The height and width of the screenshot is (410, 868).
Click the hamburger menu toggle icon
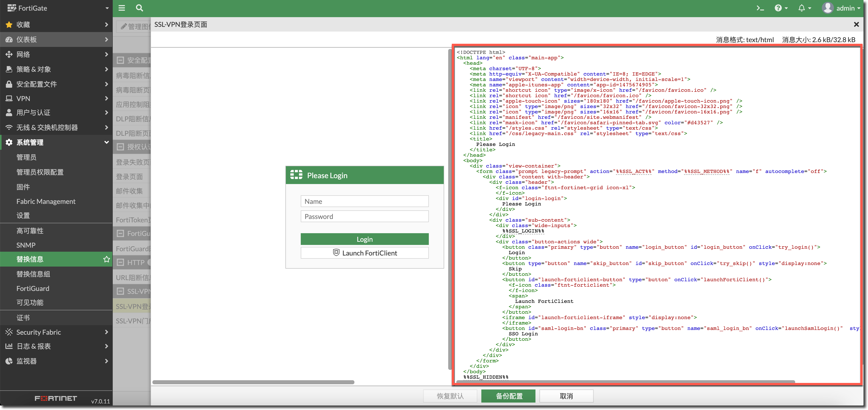coord(122,8)
